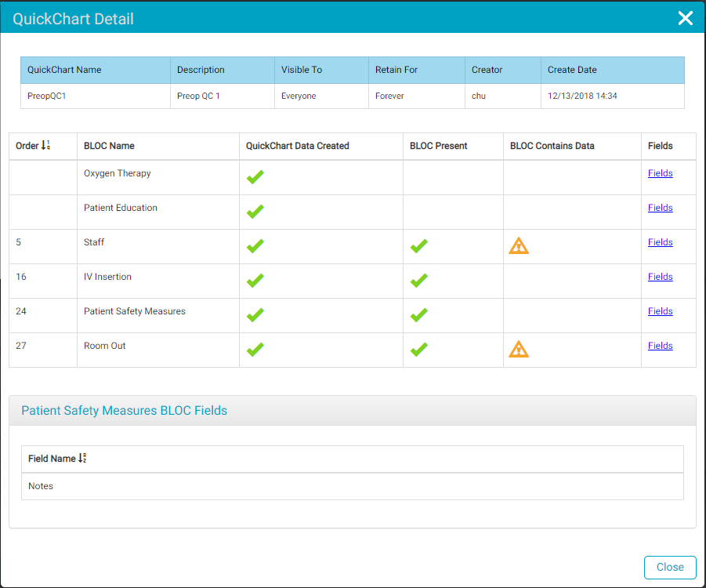
Task: Show Fields for IV Insertion
Action: coord(660,277)
